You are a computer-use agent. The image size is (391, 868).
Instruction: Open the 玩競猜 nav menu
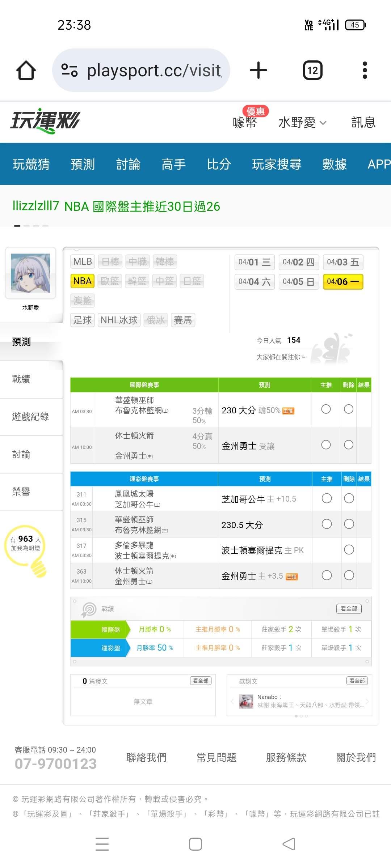pos(31,164)
